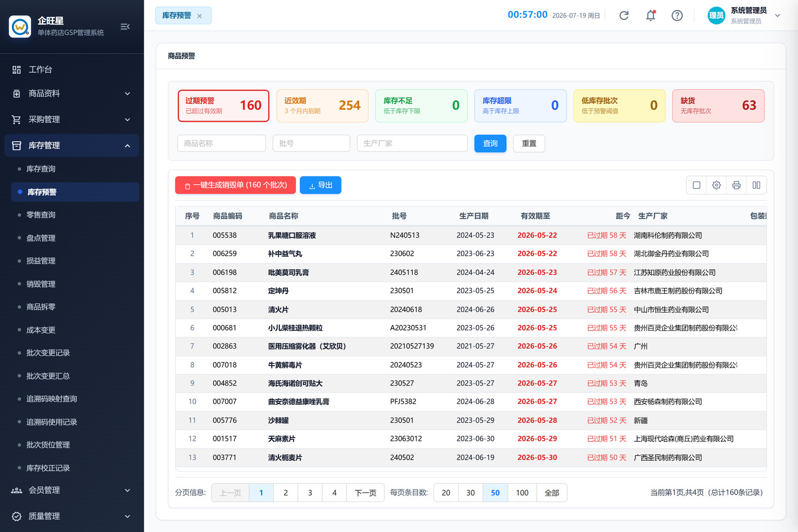Click 一键生成销毁单 button
Viewport: 798px width, 532px height.
(x=235, y=185)
